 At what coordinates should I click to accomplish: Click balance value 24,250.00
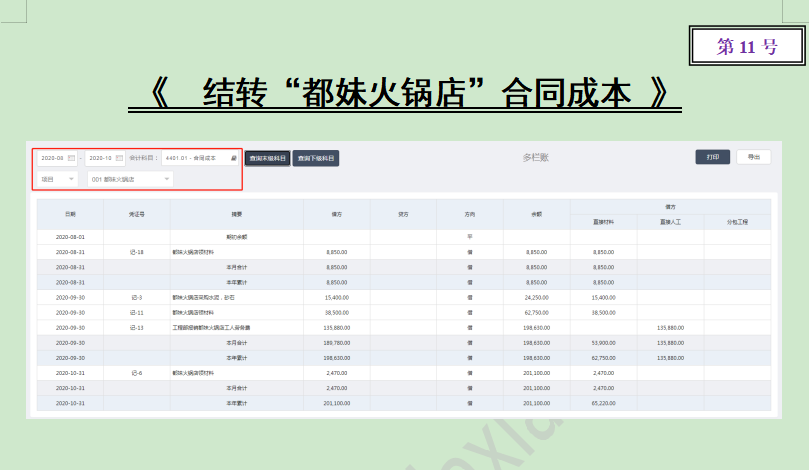[537, 298]
